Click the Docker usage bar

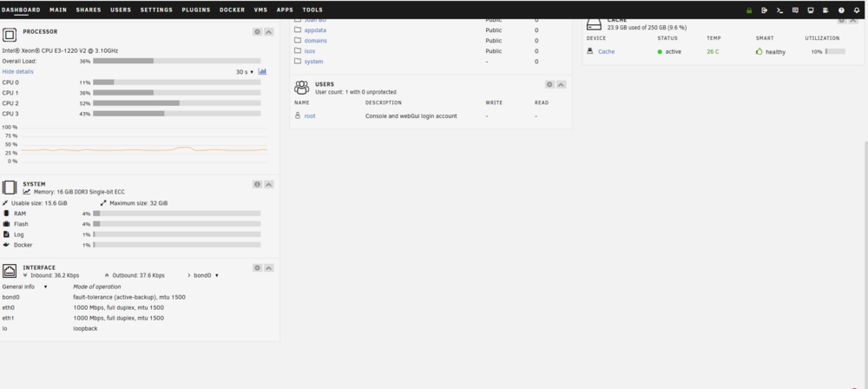pos(176,245)
